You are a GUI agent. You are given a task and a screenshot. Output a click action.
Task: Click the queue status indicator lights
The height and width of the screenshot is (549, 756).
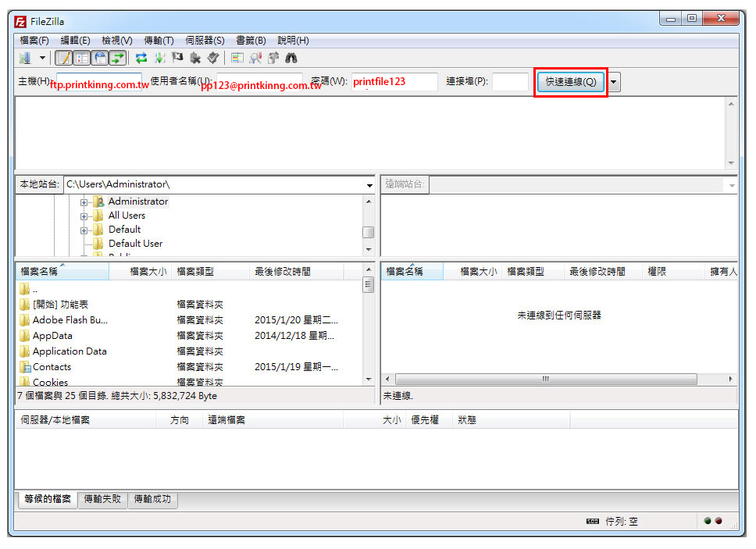[x=713, y=522]
